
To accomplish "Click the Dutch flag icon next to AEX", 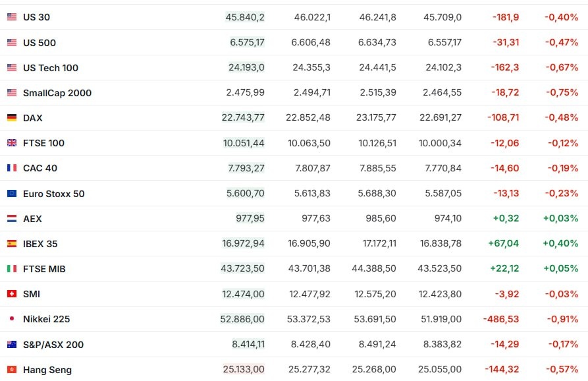I will [12, 219].
